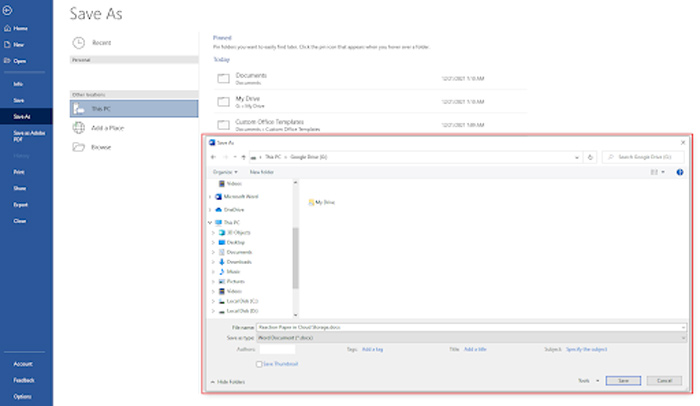Open Word Options
Image resolution: width=700 pixels, height=406 pixels.
(x=22, y=397)
